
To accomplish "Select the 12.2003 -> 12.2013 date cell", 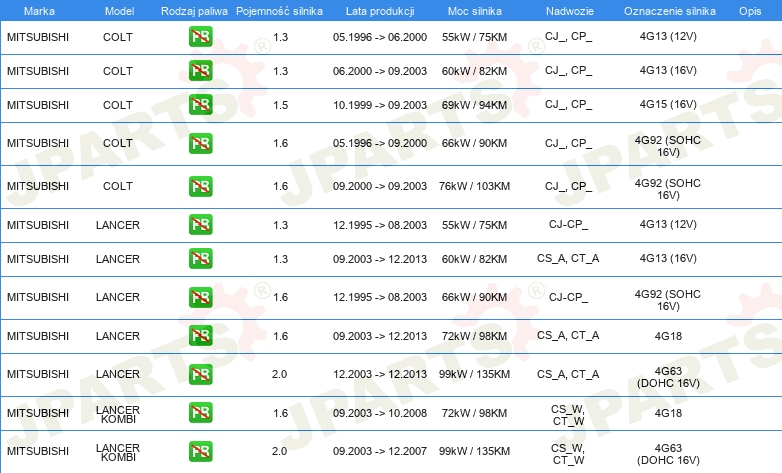I will coord(380,374).
